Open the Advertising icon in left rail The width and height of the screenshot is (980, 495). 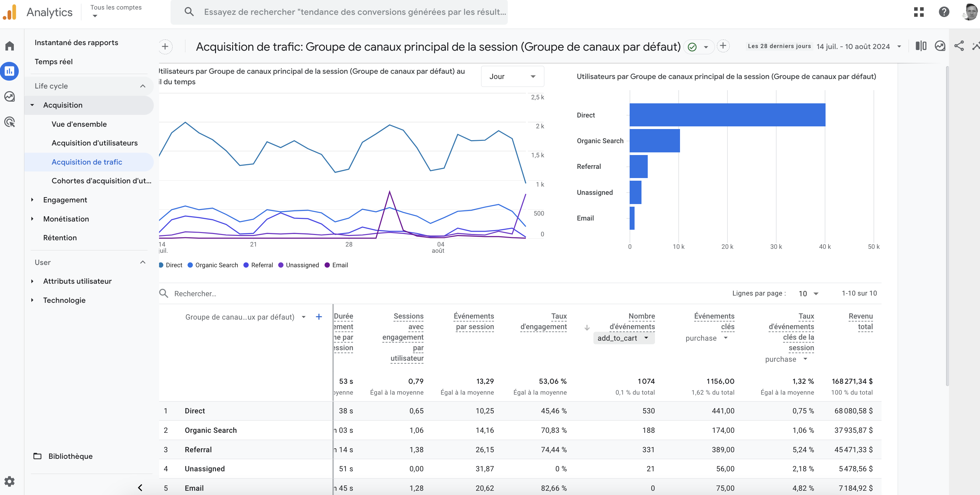click(10, 122)
